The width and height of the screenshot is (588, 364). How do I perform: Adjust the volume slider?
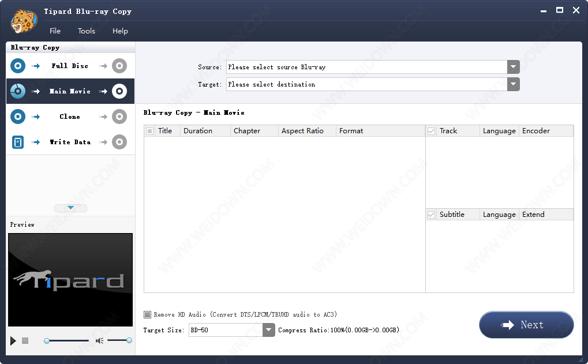tap(119, 340)
